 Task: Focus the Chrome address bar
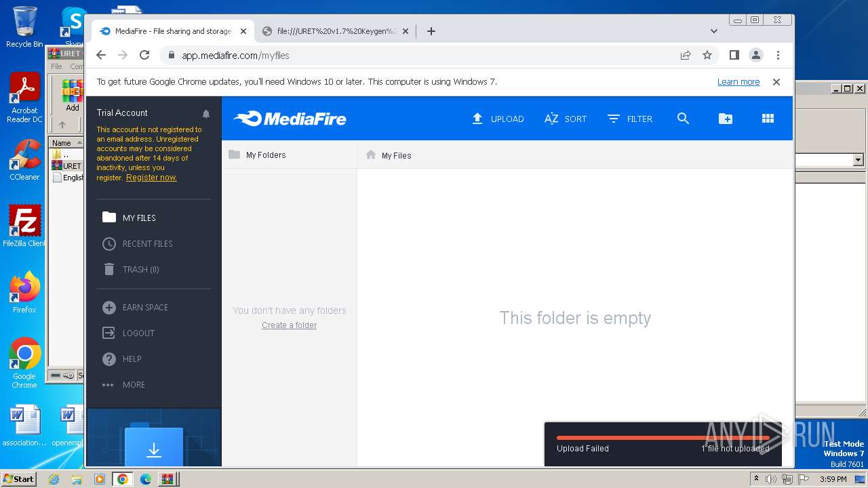(420, 56)
